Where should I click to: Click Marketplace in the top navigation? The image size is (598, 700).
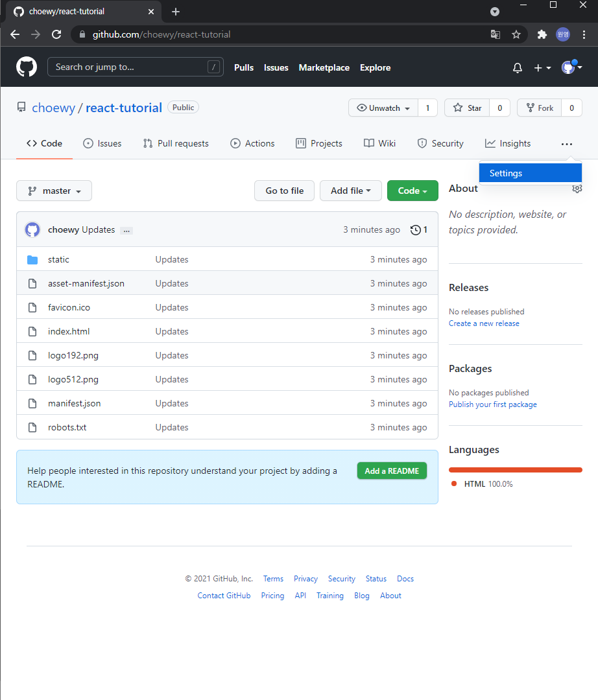tap(324, 68)
